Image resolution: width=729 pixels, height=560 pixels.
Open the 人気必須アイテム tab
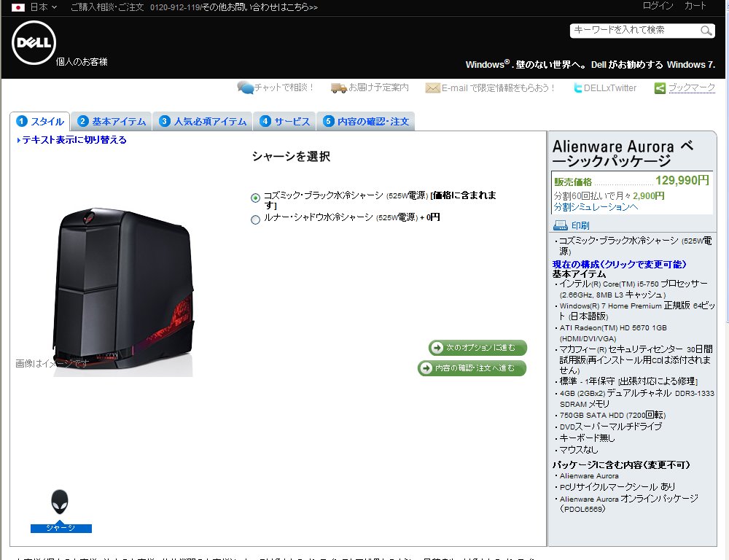(x=203, y=122)
